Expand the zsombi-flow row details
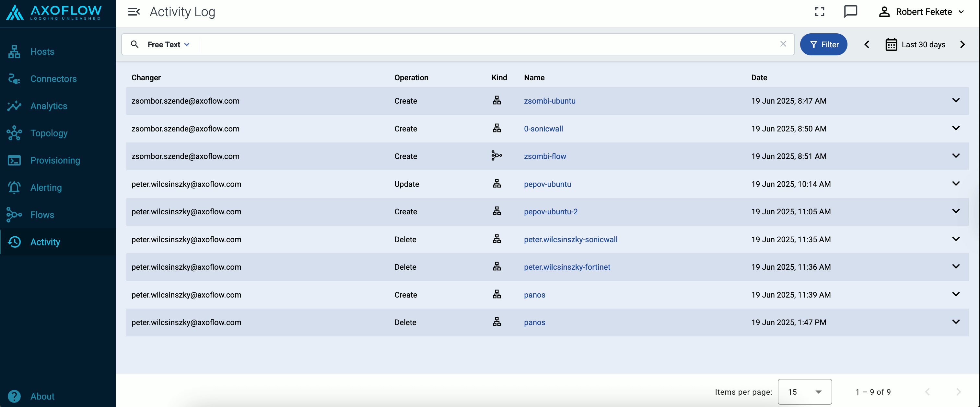This screenshot has height=407, width=980. point(956,156)
